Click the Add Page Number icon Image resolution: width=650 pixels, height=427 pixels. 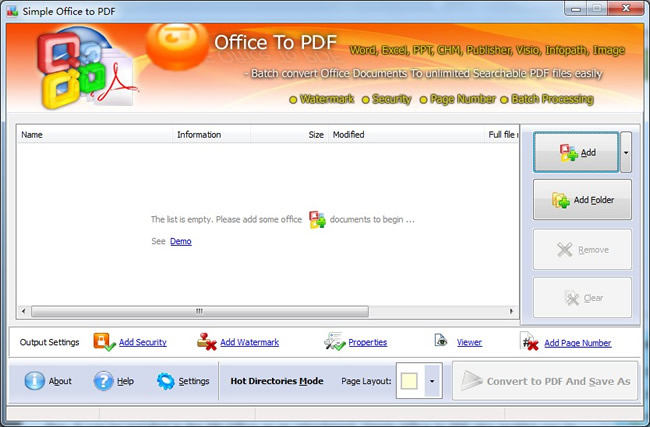click(529, 341)
